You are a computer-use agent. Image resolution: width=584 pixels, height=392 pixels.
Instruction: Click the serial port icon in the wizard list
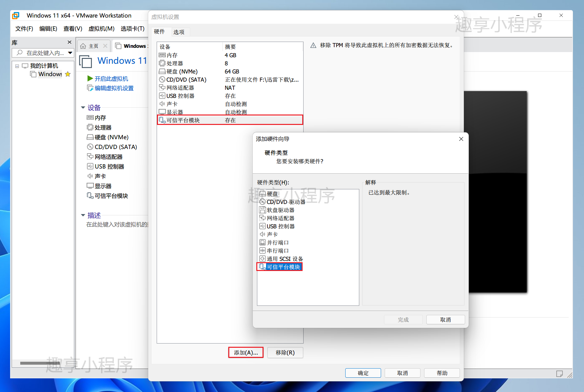click(263, 251)
